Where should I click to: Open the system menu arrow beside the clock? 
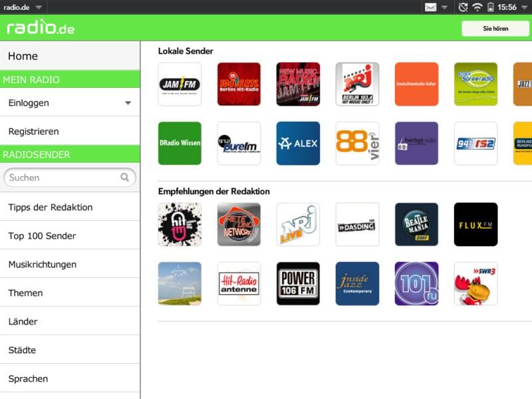tap(525, 7)
